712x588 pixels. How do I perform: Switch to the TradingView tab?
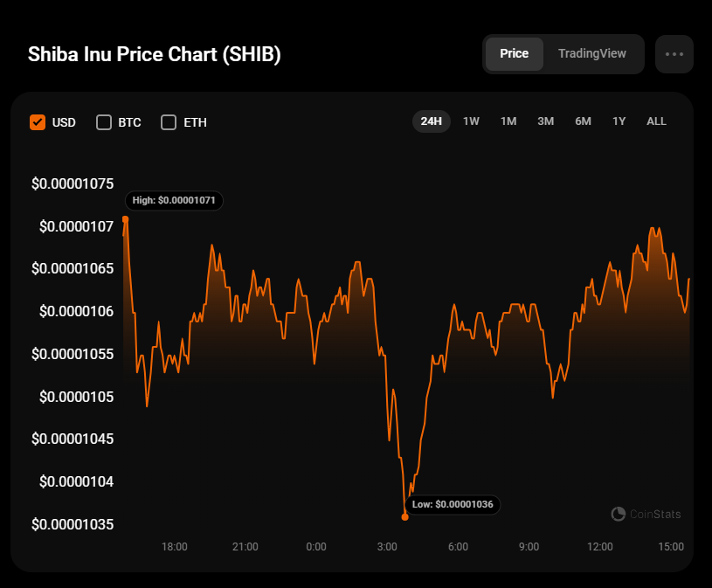pos(592,53)
